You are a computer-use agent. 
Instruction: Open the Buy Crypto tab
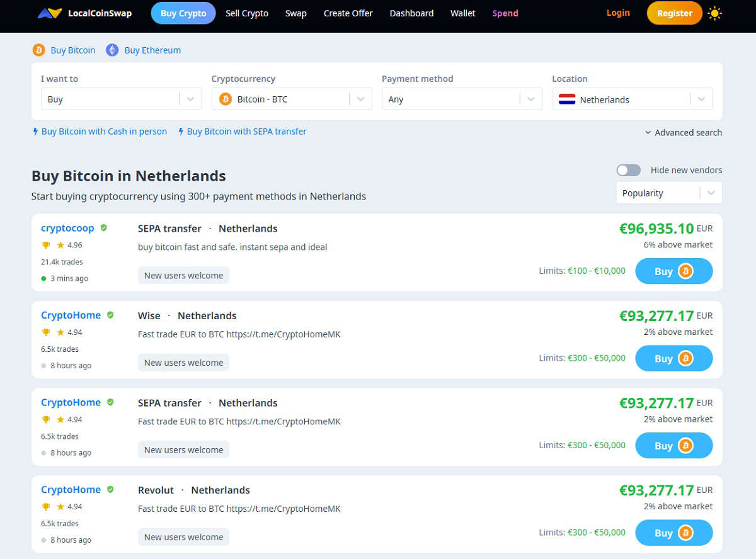183,13
